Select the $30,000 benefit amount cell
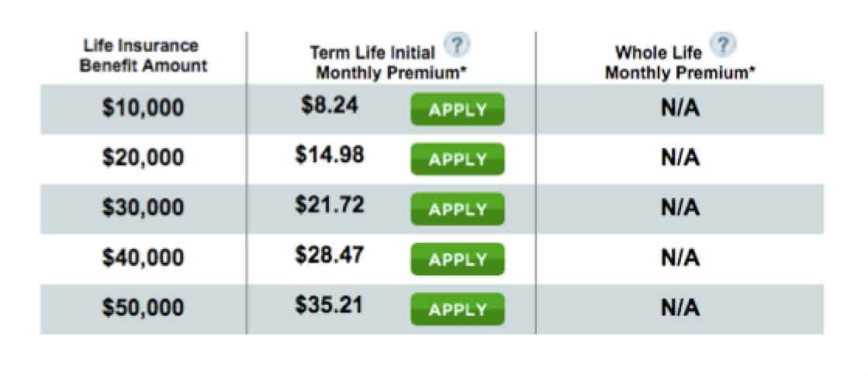 tap(143, 208)
